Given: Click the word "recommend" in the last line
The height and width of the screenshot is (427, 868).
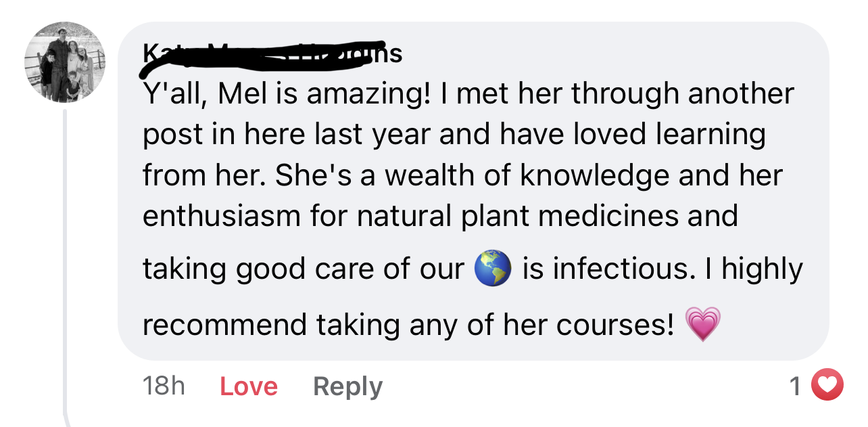Looking at the screenshot, I should pos(224,325).
